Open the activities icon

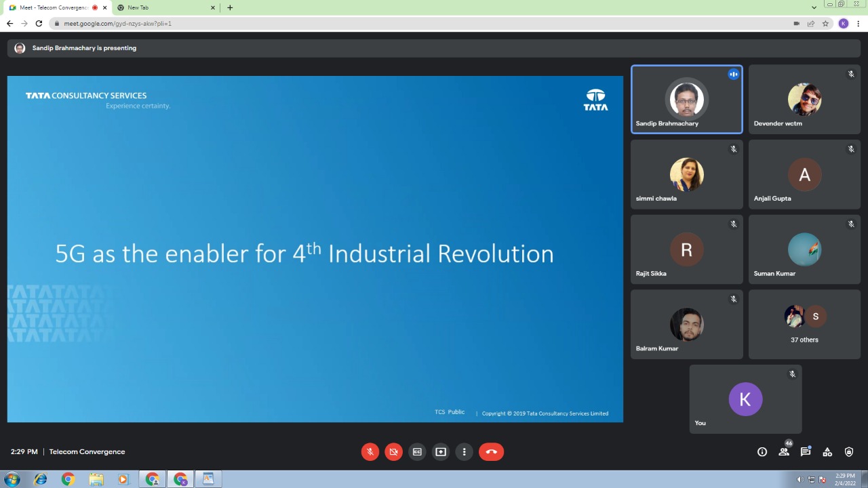point(827,452)
